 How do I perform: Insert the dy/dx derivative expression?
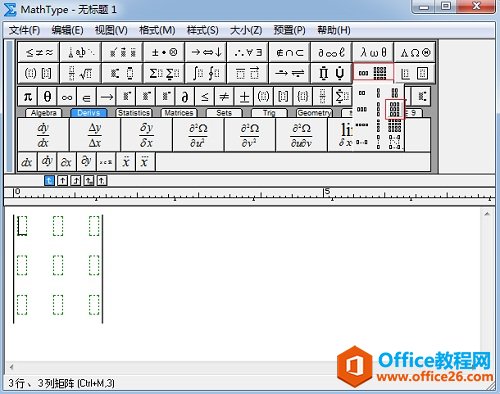click(43, 135)
